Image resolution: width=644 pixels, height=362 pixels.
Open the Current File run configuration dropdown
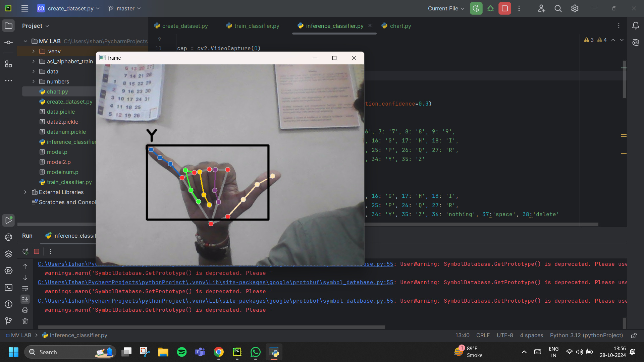click(445, 8)
